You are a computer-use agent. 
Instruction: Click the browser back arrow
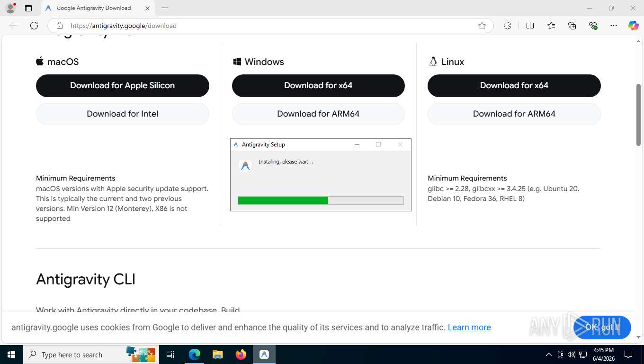tap(13, 26)
